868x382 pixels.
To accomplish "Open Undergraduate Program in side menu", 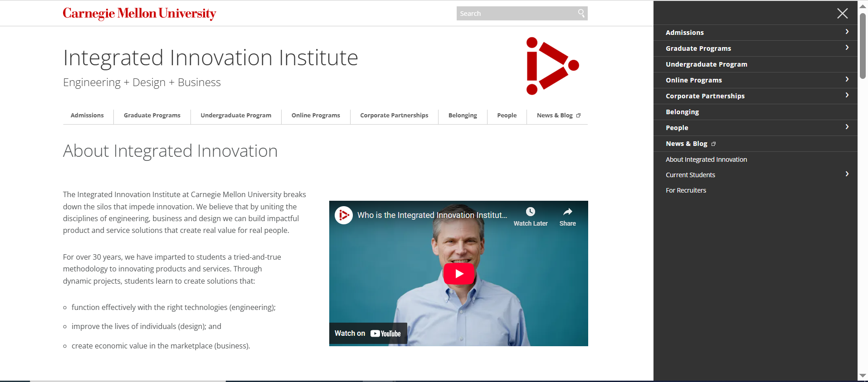I will (x=706, y=64).
